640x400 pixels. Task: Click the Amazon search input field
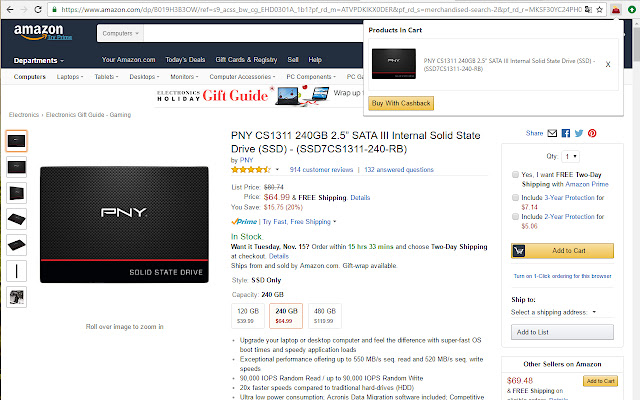point(253,33)
